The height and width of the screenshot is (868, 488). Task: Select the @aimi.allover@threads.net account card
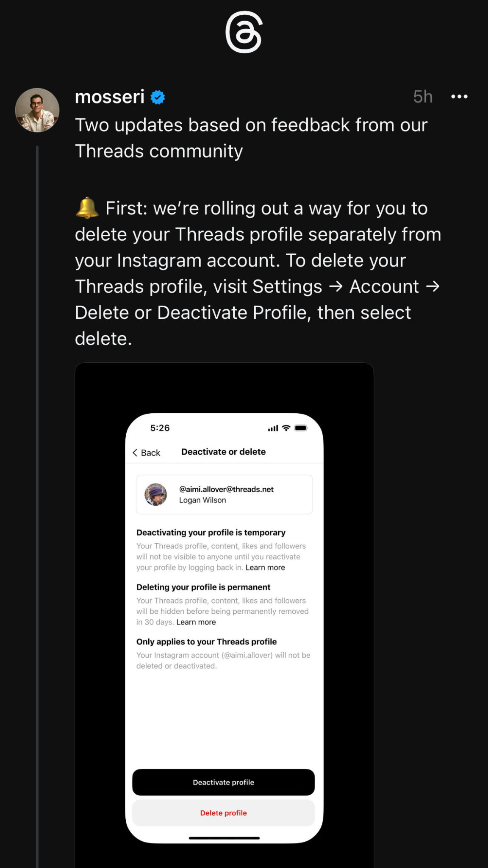224,495
